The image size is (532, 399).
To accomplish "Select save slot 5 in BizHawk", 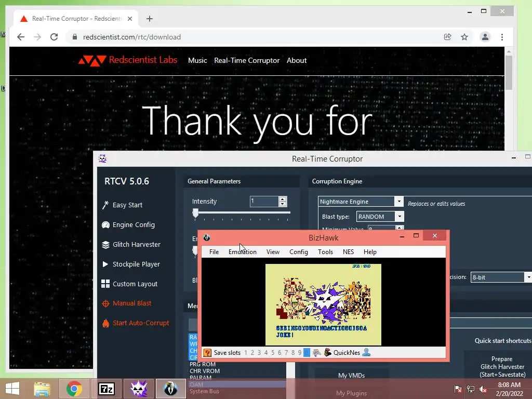I will tap(273, 353).
